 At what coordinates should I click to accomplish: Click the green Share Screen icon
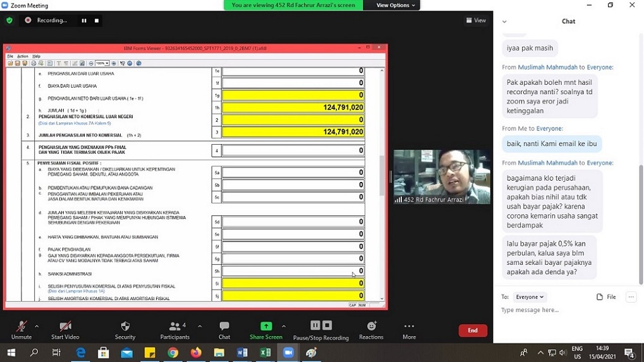coord(266,326)
